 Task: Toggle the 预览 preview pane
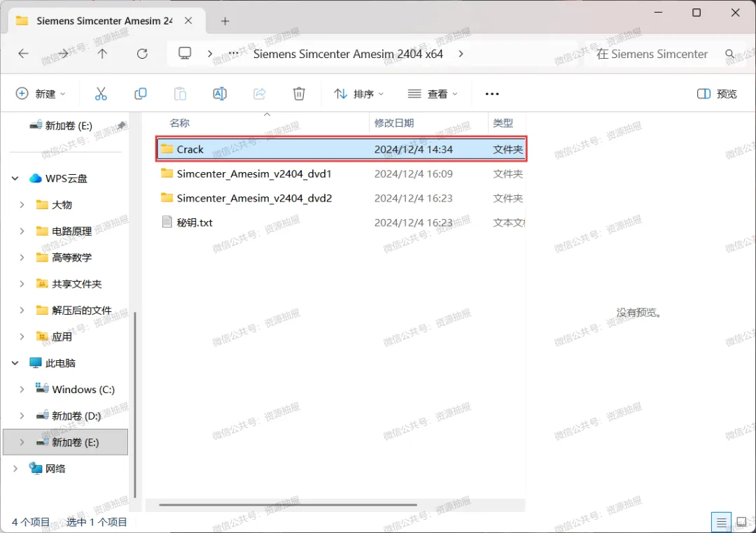717,94
